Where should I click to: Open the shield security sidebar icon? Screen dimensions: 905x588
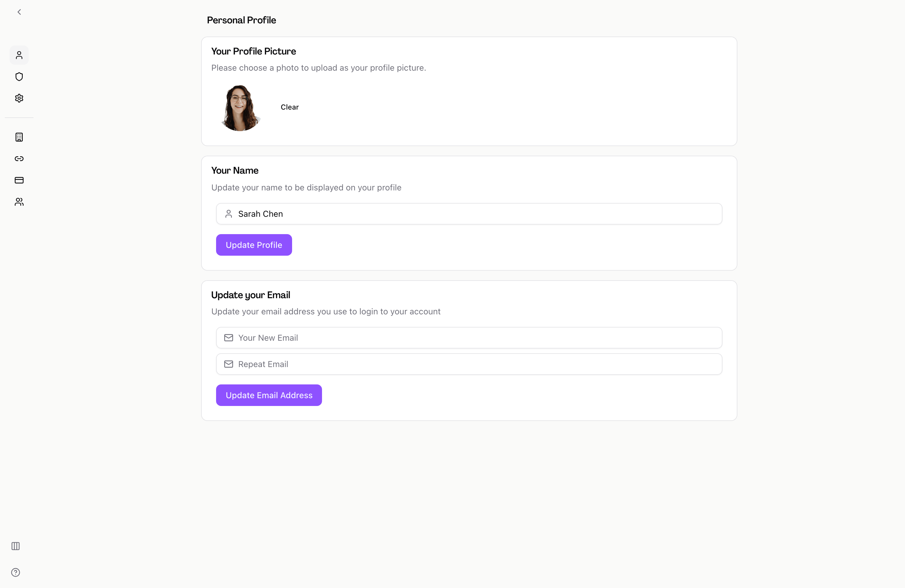tap(19, 77)
